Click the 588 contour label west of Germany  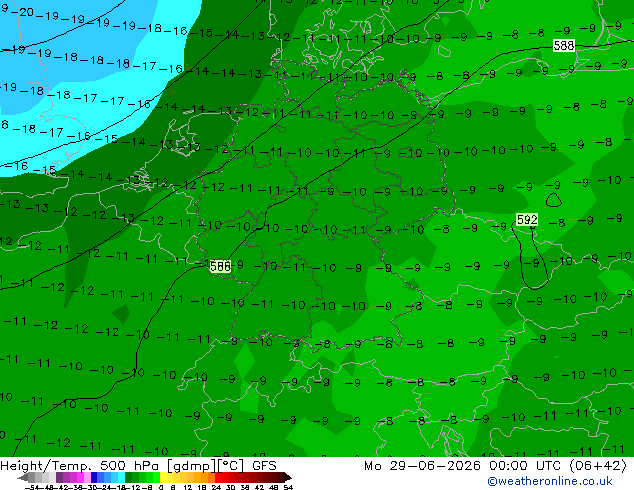point(220,266)
